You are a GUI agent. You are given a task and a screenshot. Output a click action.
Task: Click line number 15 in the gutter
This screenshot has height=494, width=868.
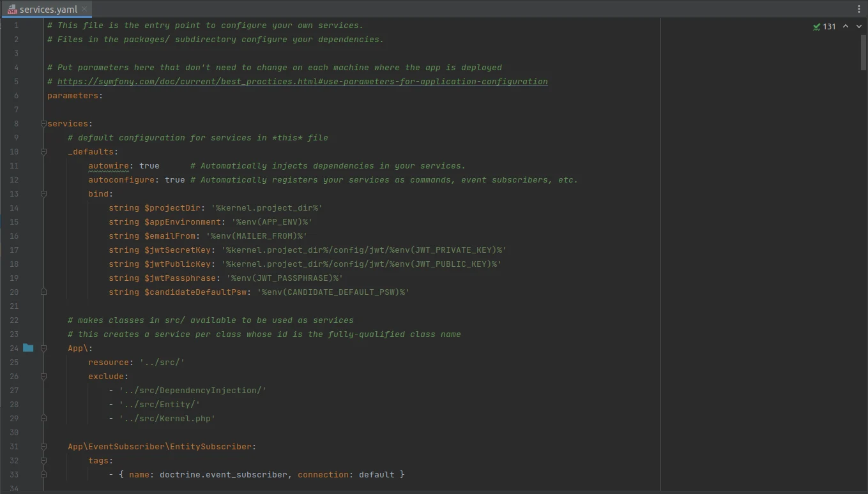14,222
